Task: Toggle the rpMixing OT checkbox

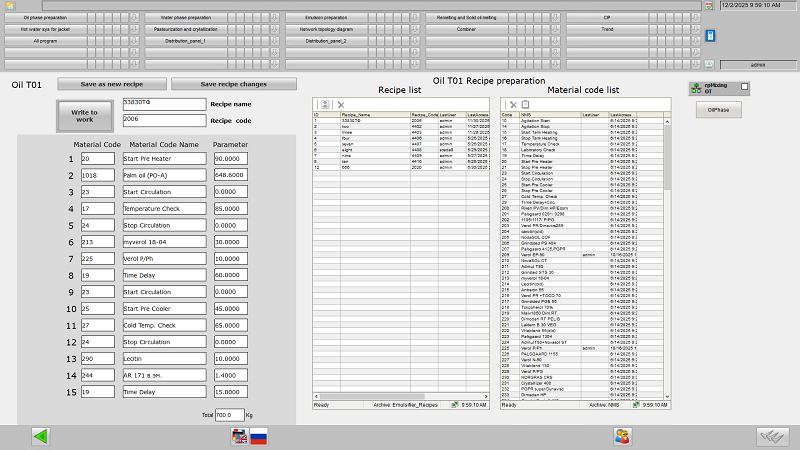Action: (744, 87)
